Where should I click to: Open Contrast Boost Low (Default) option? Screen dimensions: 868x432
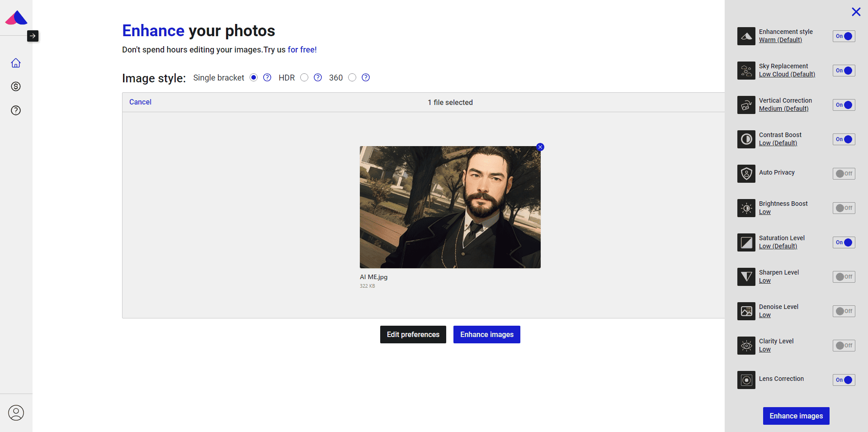[x=778, y=143]
